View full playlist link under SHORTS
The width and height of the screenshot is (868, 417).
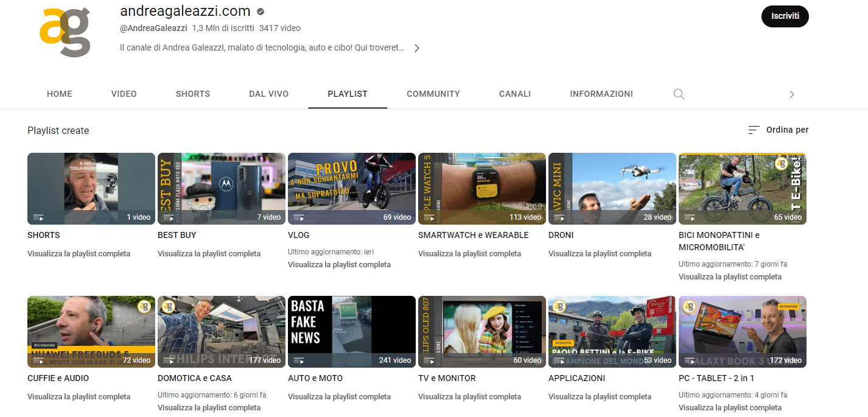pos(79,254)
